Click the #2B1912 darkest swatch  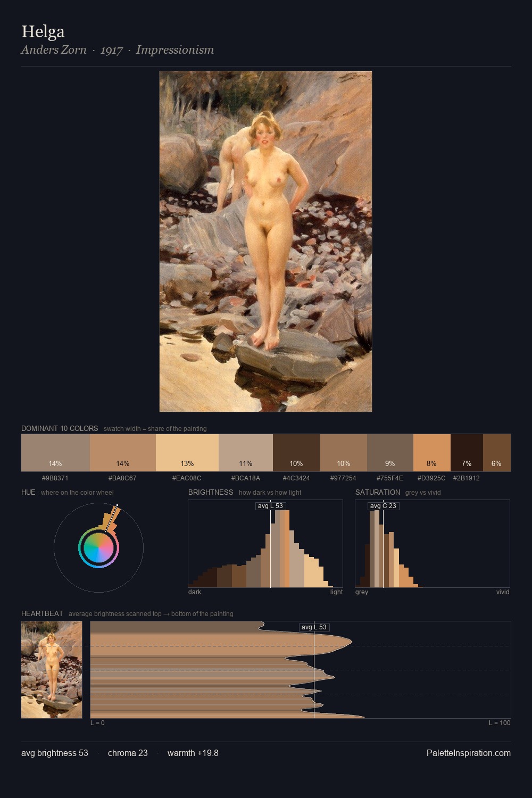pyautogui.click(x=467, y=453)
